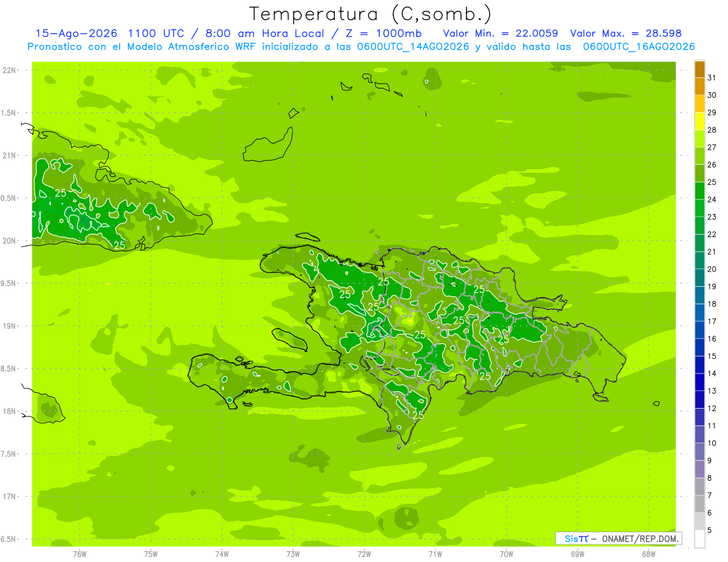This screenshot has height=562, width=728.
Task: Click the color scale value '26'
Action: pyautogui.click(x=712, y=165)
